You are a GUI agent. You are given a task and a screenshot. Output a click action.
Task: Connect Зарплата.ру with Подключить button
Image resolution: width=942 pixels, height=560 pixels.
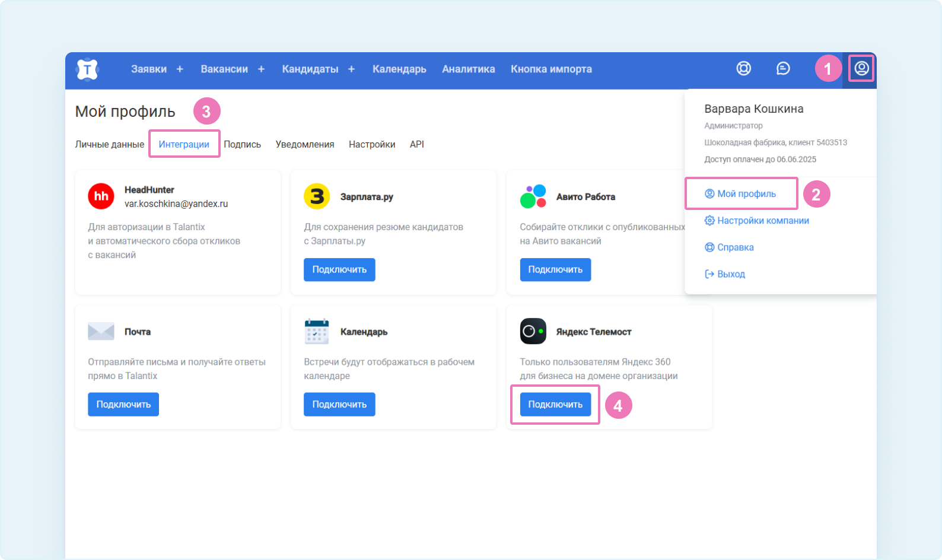tap(339, 269)
